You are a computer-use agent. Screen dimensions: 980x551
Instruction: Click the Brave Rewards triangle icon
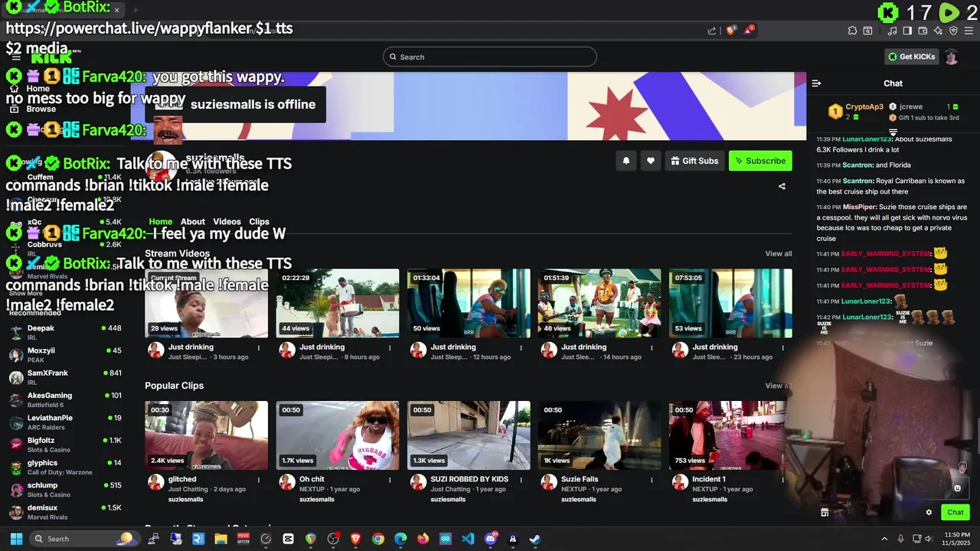point(750,31)
